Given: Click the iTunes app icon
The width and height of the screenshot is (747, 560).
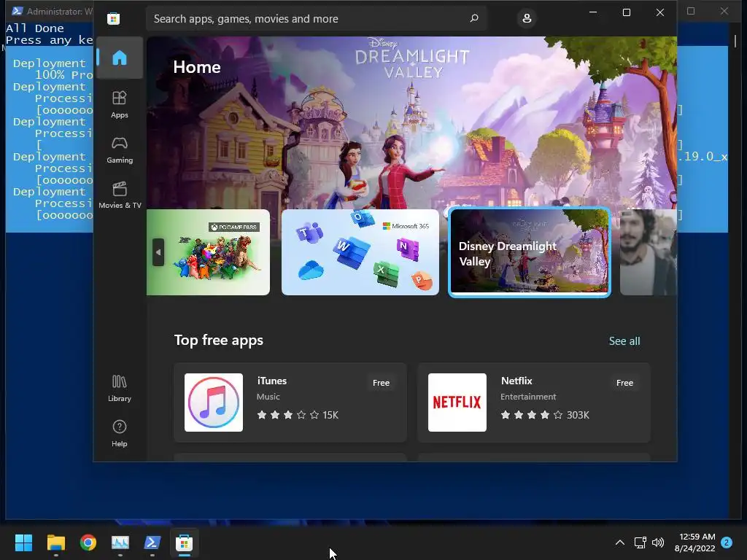Looking at the screenshot, I should [214, 402].
